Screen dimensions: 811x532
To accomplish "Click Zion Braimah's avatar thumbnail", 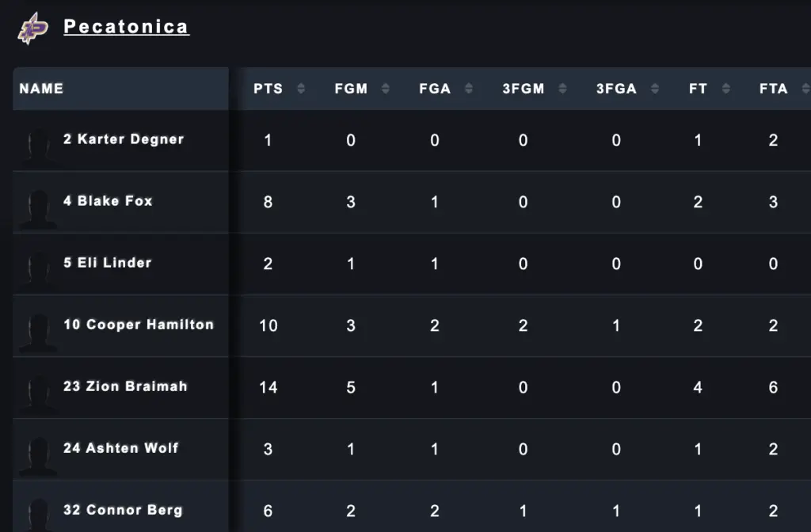I will coord(37,393).
